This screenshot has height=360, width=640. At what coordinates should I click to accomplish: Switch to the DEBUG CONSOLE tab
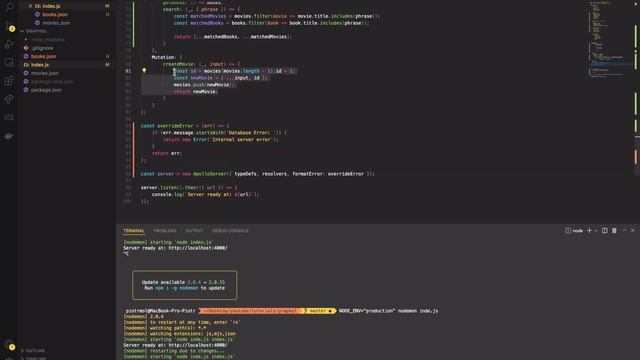230,231
